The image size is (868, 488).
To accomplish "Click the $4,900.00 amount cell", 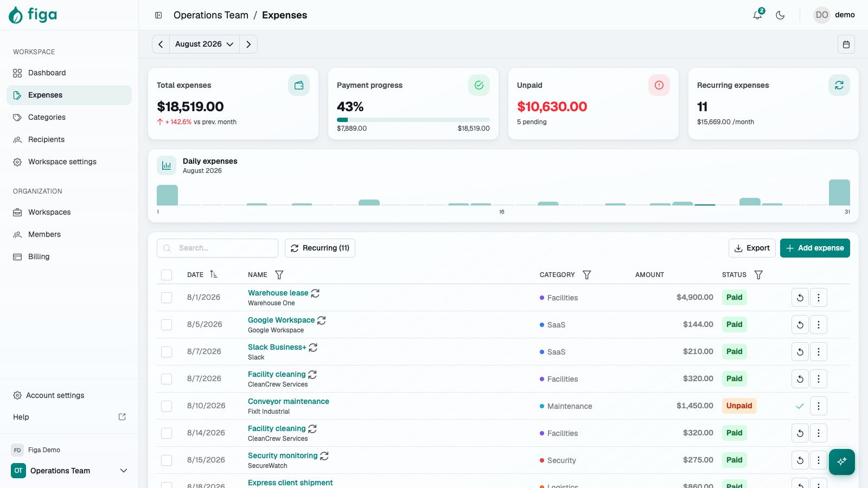I will click(x=695, y=297).
